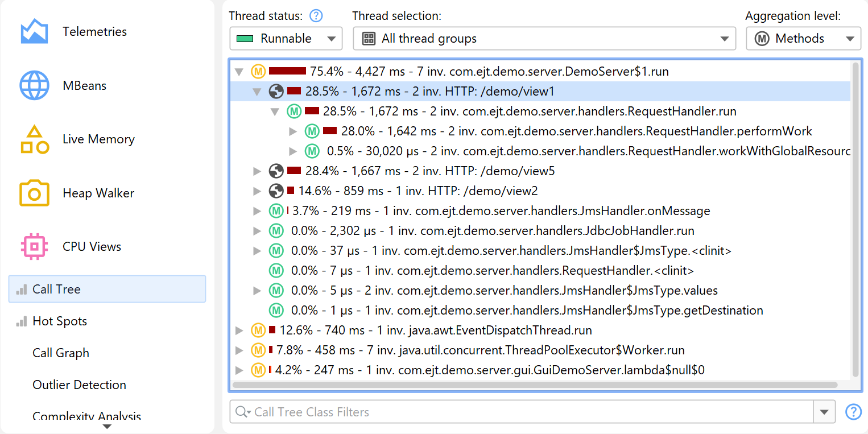Image resolution: width=868 pixels, height=434 pixels.
Task: Click the method icon for JmsHandler$JmsType.values
Action: (x=276, y=291)
